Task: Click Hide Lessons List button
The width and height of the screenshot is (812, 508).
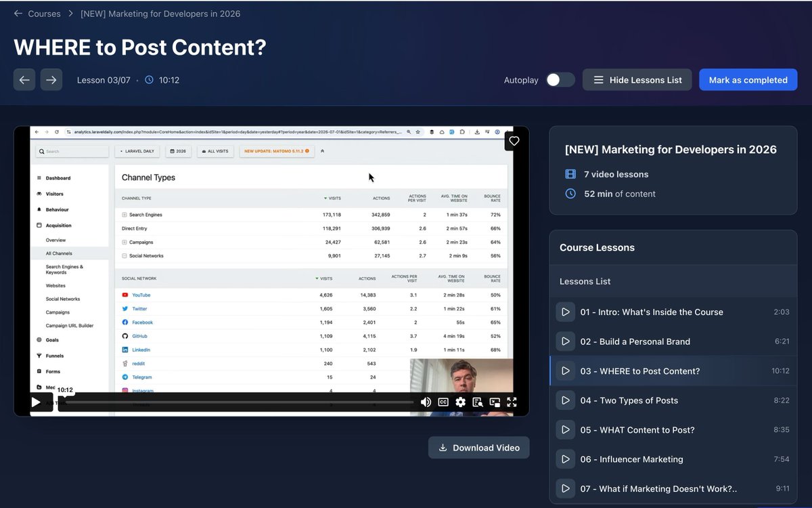Action: tap(637, 80)
